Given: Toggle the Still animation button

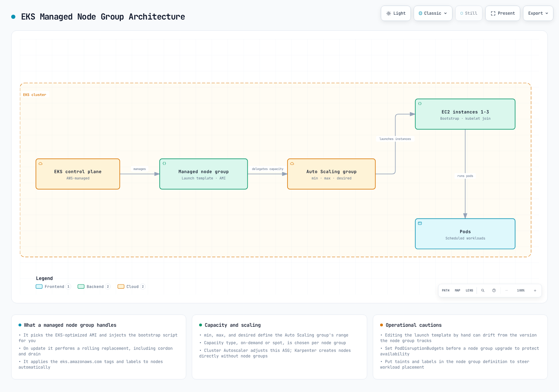Looking at the screenshot, I should click(x=469, y=13).
